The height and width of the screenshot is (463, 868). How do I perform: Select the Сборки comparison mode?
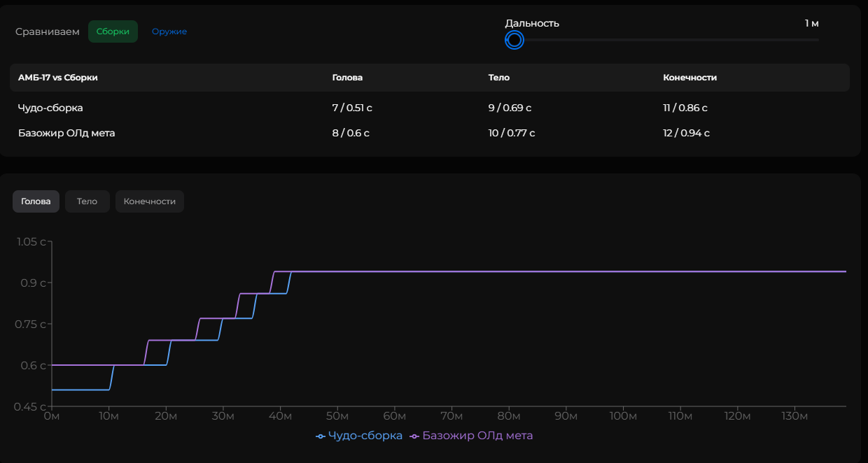tap(113, 31)
